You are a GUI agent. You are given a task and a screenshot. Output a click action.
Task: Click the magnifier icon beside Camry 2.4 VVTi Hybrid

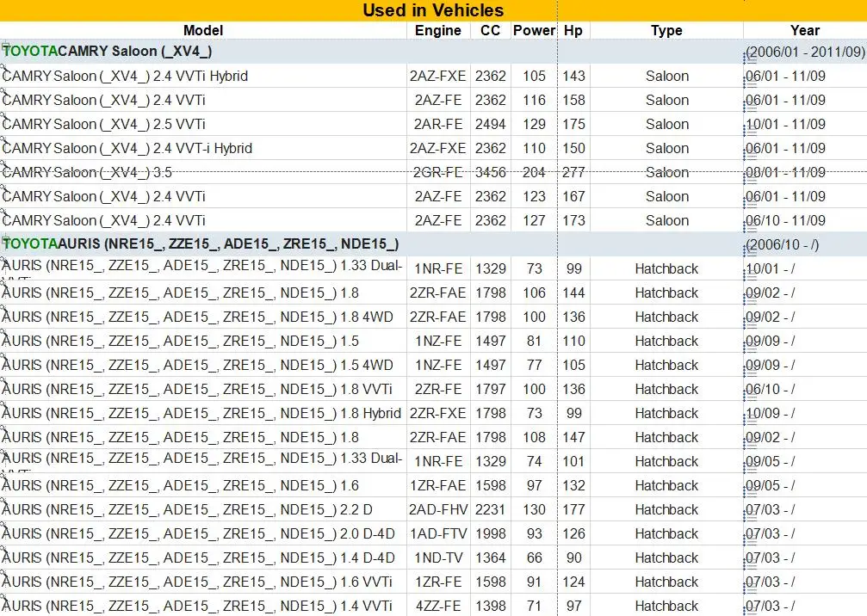[3, 68]
